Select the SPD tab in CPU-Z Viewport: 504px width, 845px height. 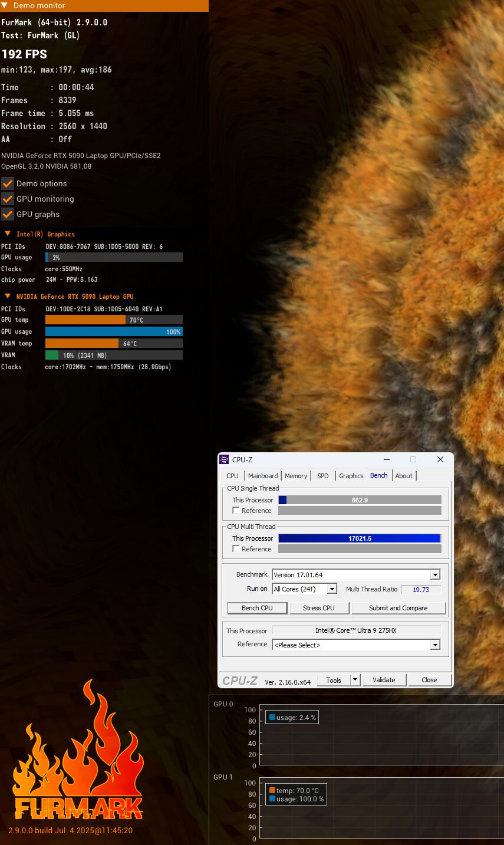323,476
